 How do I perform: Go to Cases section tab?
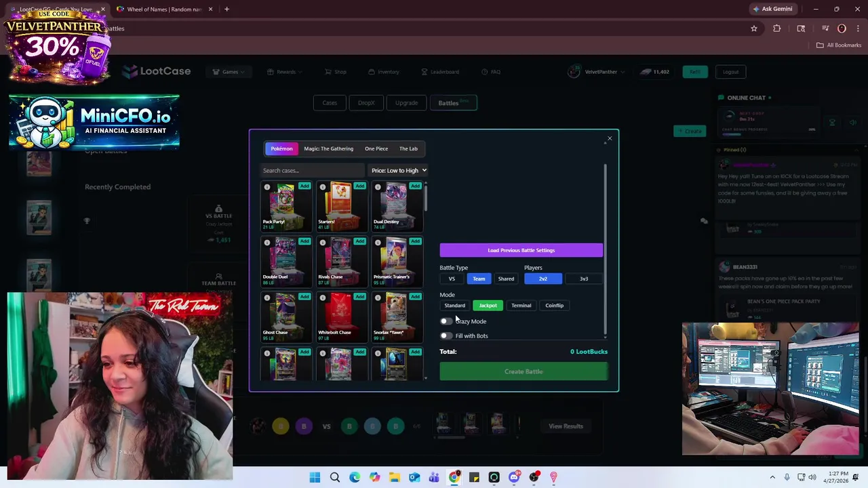point(330,103)
